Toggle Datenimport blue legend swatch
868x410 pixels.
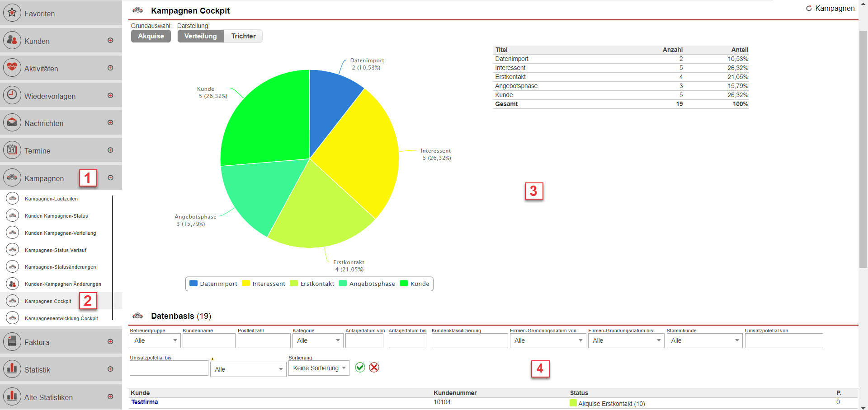coord(193,284)
